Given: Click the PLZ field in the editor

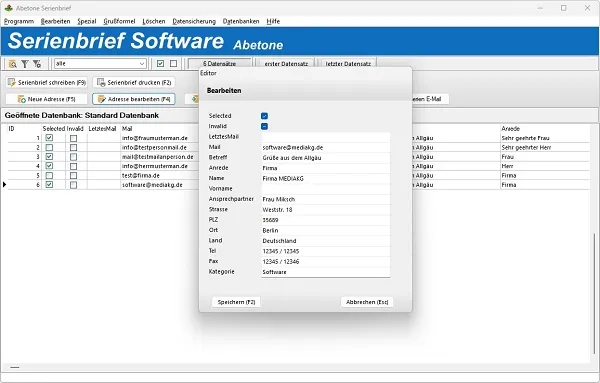Looking at the screenshot, I should 326,220.
